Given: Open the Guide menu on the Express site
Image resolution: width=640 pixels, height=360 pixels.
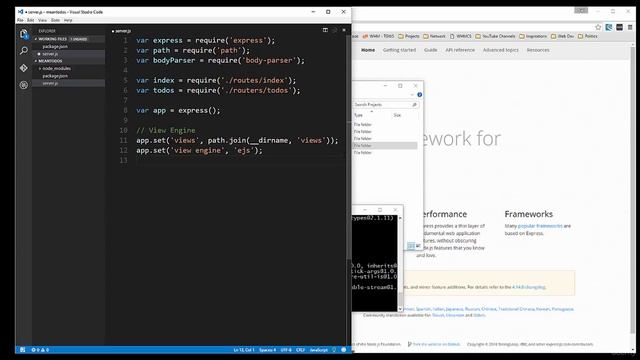Looking at the screenshot, I should (x=430, y=50).
